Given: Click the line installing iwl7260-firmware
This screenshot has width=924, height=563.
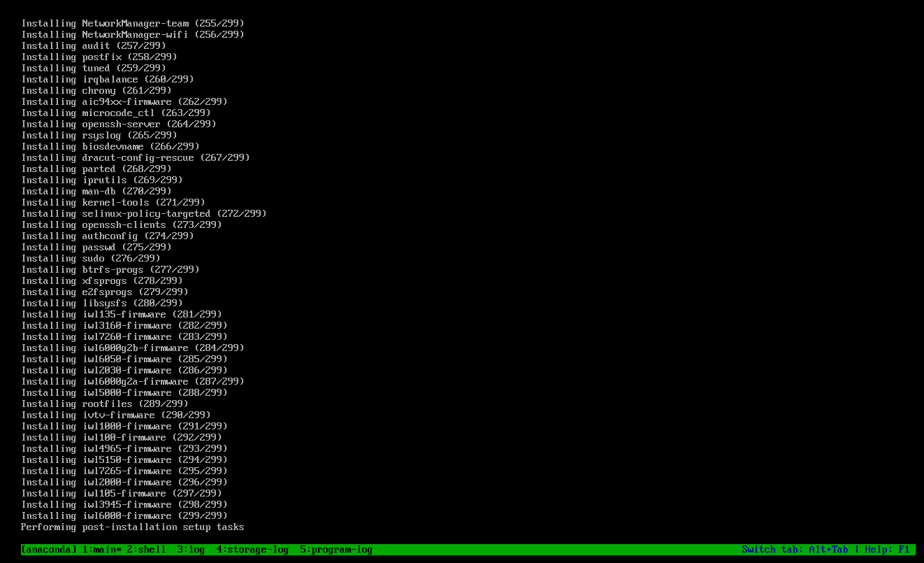Looking at the screenshot, I should [124, 337].
